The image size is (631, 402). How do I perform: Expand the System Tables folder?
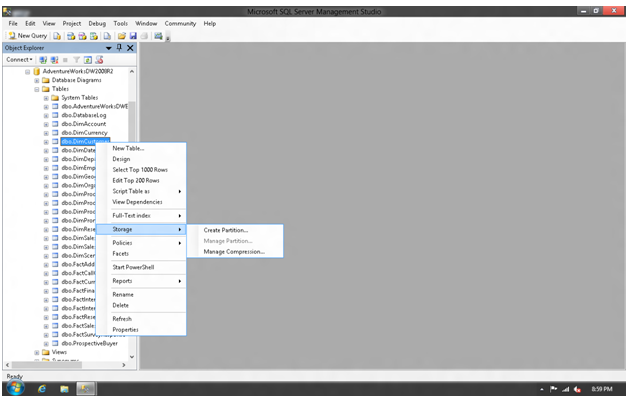click(46, 98)
